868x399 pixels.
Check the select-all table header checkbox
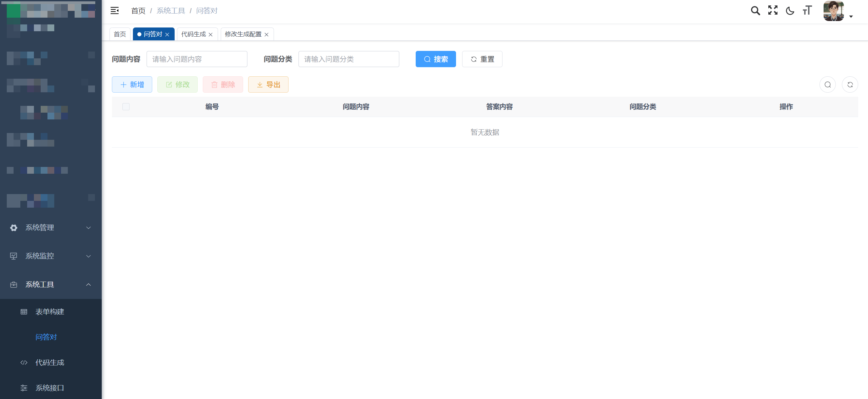pyautogui.click(x=126, y=107)
